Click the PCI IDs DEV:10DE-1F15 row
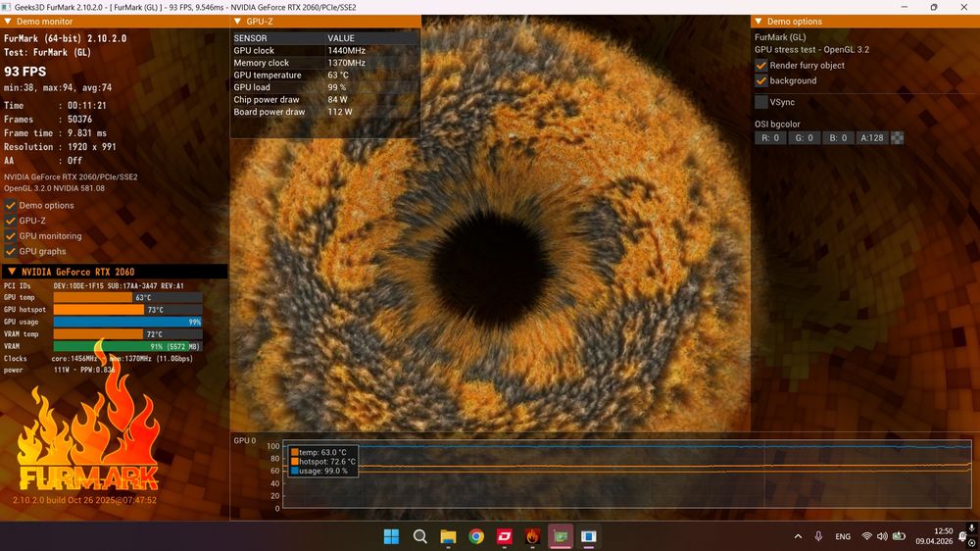This screenshot has width=980, height=551. (x=94, y=285)
